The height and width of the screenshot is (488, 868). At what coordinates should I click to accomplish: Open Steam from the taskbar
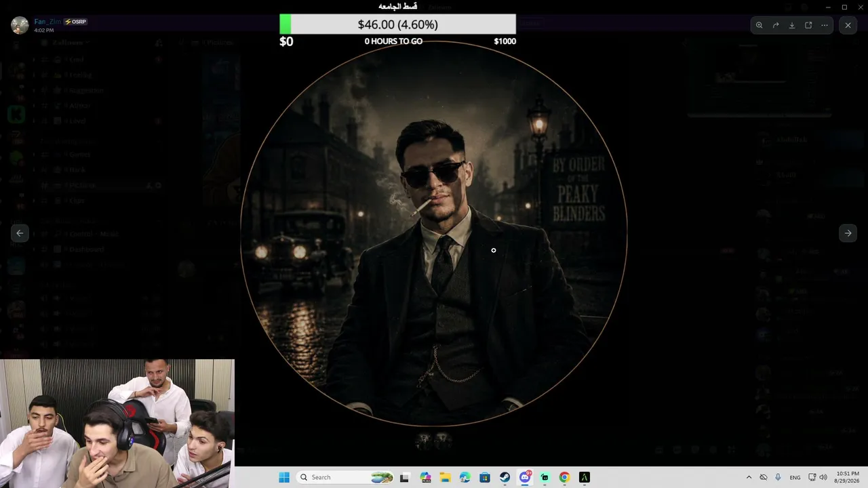click(x=505, y=477)
